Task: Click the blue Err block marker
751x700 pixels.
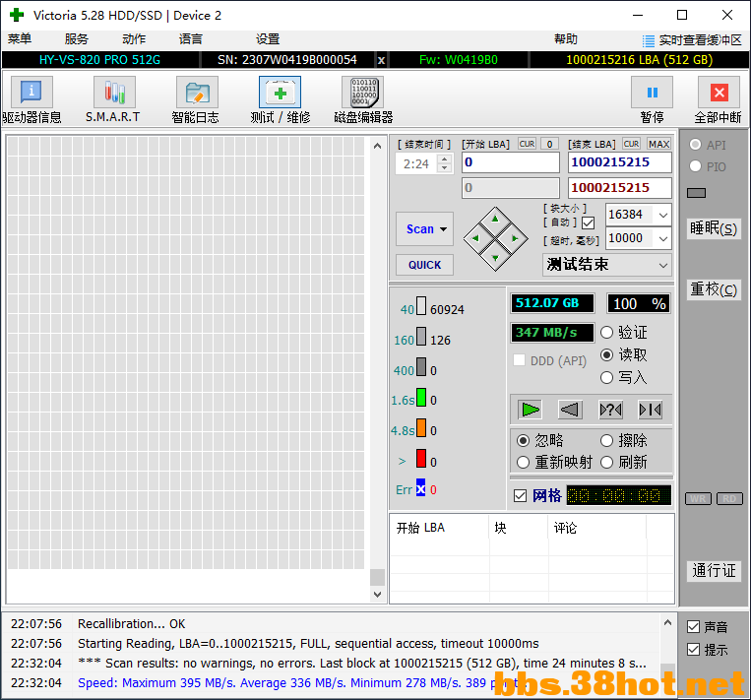Action: (x=420, y=487)
